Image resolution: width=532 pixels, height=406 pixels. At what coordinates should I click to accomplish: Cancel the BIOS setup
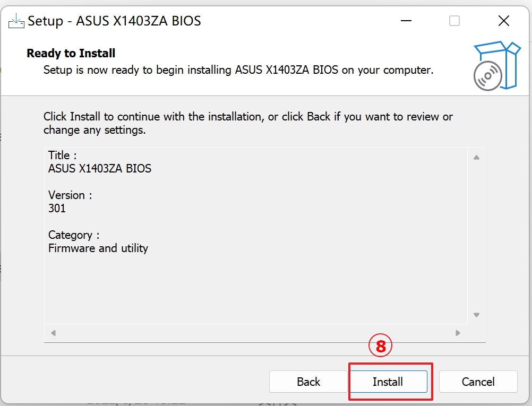tap(478, 382)
